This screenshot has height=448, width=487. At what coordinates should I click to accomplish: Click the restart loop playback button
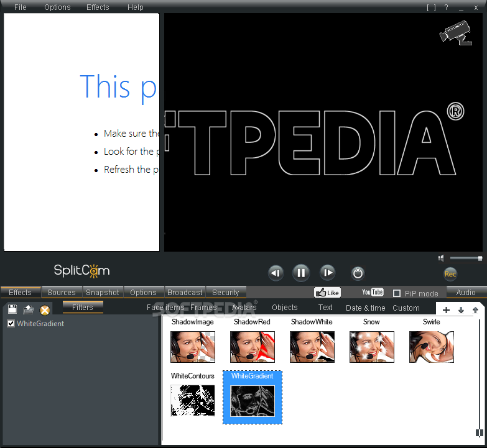point(358,273)
